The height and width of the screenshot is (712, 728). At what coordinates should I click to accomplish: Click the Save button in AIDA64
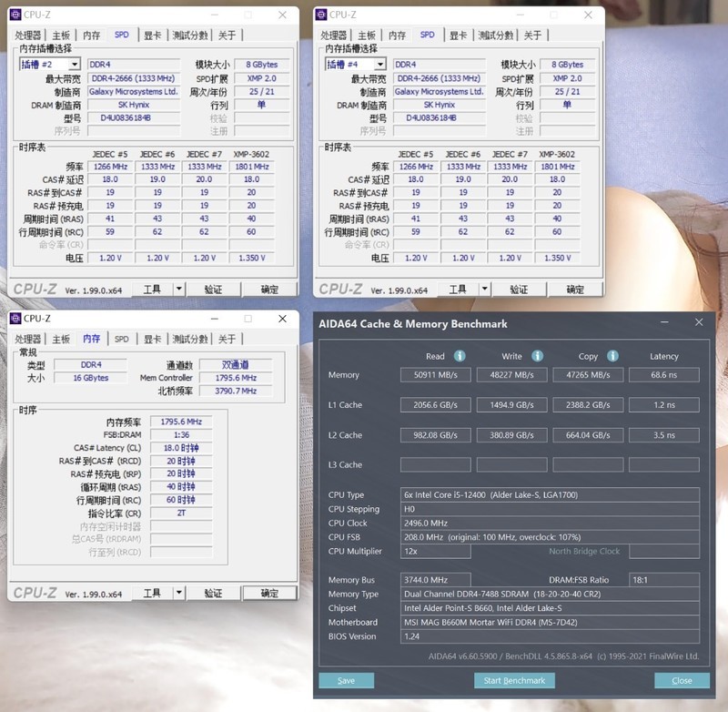tap(346, 680)
